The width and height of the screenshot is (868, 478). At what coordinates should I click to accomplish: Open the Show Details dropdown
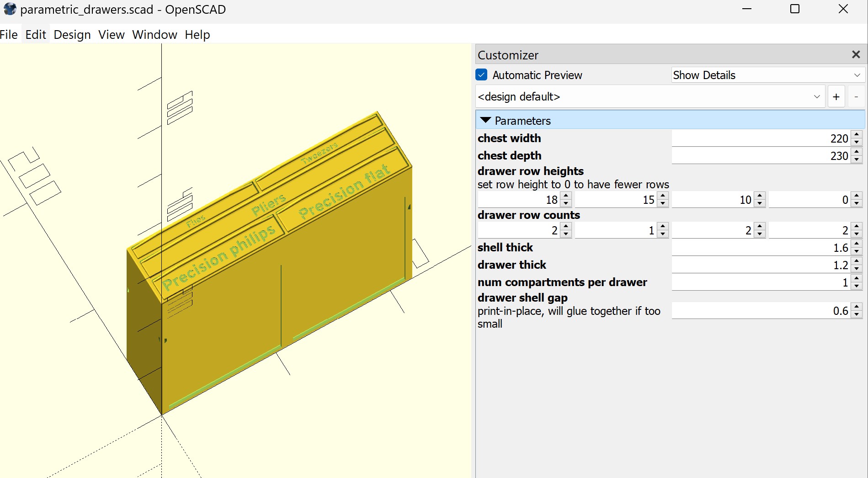(767, 75)
